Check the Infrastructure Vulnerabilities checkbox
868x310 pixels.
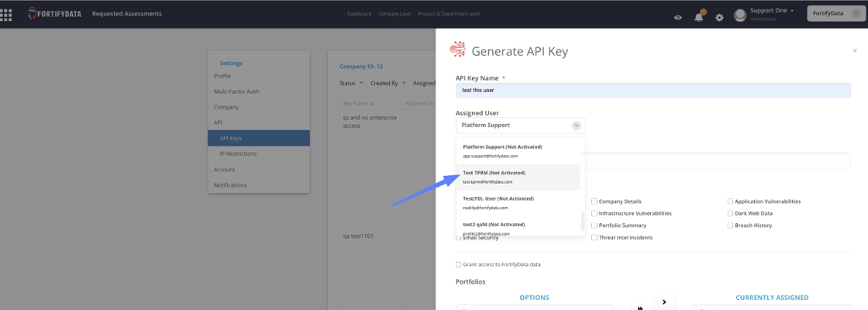click(x=594, y=213)
